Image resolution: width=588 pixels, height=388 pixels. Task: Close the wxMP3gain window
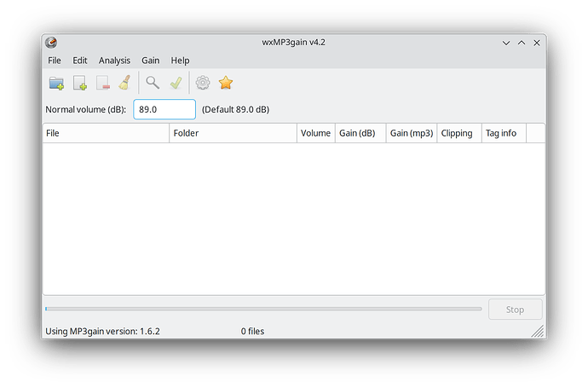(x=537, y=43)
